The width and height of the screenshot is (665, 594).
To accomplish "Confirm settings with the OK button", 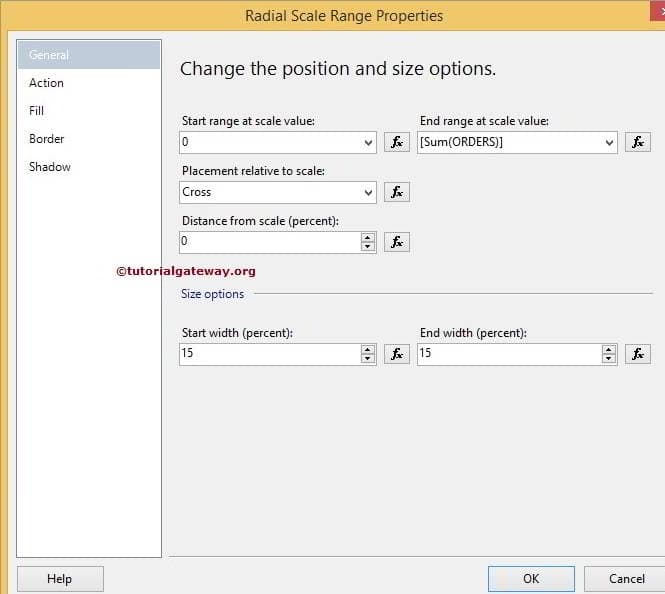I will pyautogui.click(x=531, y=579).
